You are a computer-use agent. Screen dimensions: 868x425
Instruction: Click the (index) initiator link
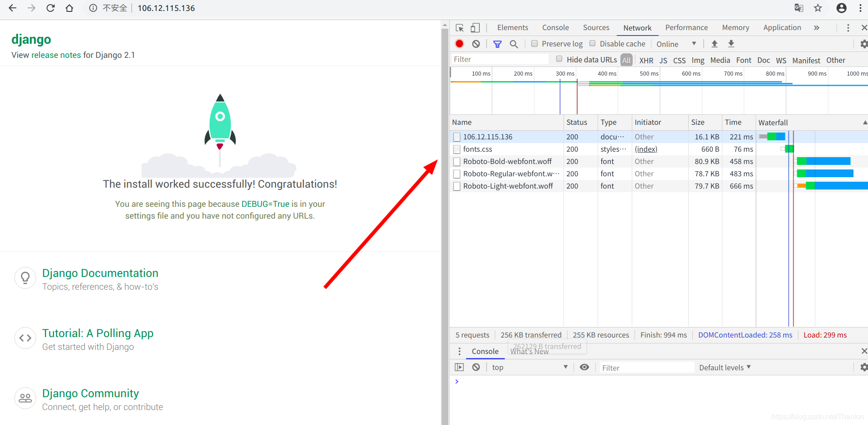coord(646,149)
